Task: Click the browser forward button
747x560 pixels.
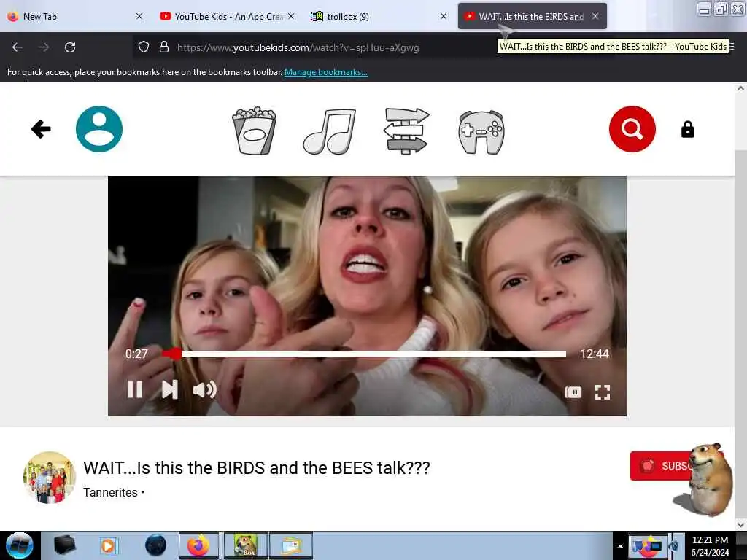Action: [44, 47]
